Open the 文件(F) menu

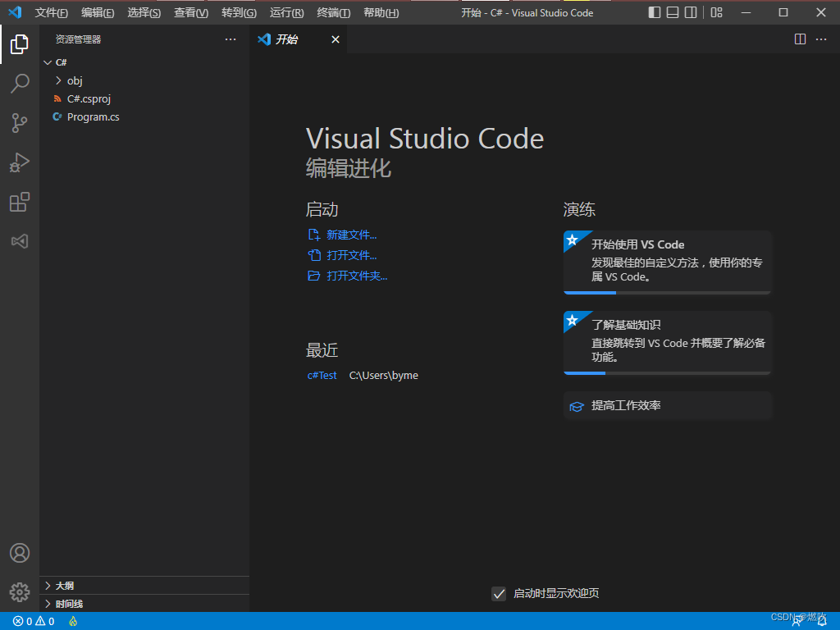tap(52, 12)
